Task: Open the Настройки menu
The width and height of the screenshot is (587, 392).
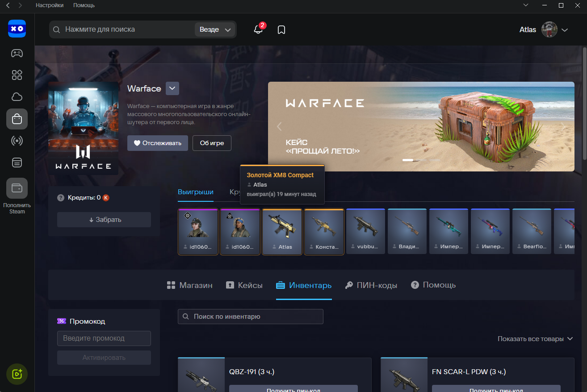Action: [50, 5]
